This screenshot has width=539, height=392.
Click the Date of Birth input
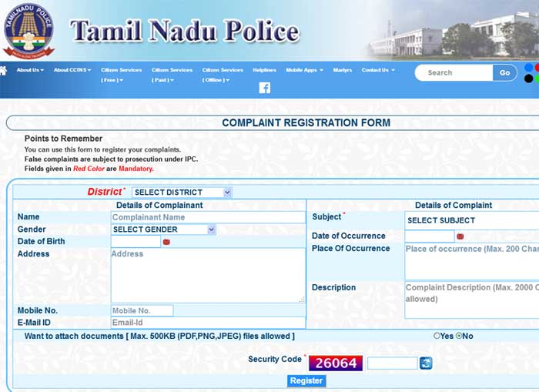coord(136,241)
